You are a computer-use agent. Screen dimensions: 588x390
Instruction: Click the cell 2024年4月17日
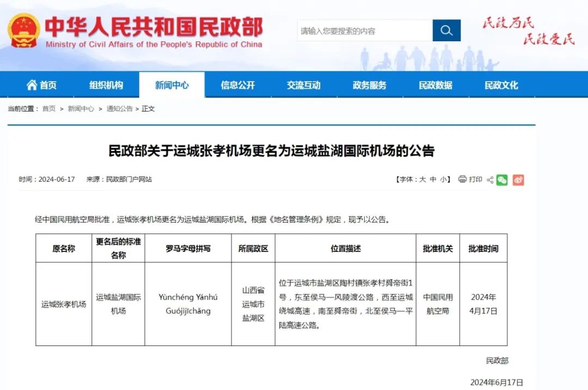click(483, 304)
